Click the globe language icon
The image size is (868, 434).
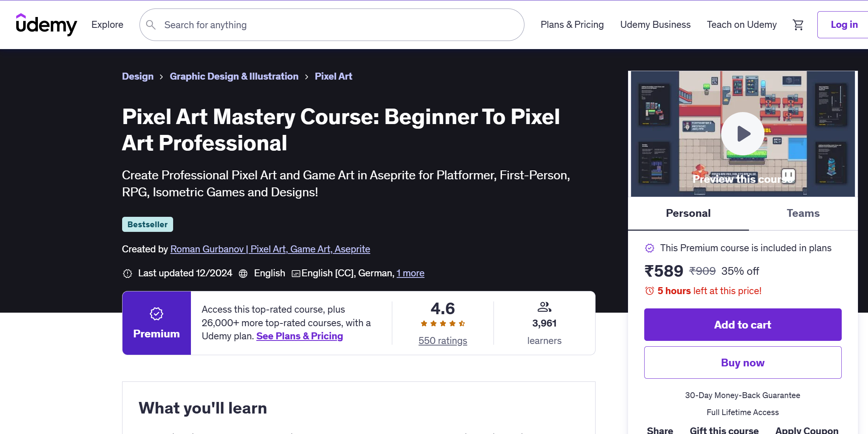[243, 274]
